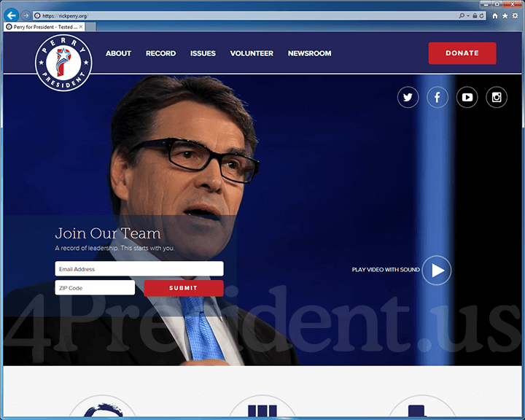Image resolution: width=525 pixels, height=420 pixels.
Task: Click the 'Join Our Team' heading
Action: point(108,233)
